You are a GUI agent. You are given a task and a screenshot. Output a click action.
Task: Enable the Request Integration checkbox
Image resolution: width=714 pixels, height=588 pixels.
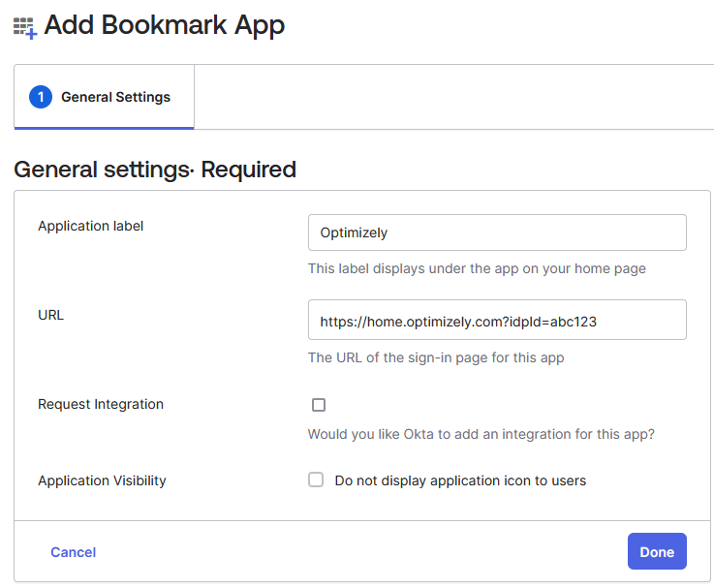coord(319,405)
